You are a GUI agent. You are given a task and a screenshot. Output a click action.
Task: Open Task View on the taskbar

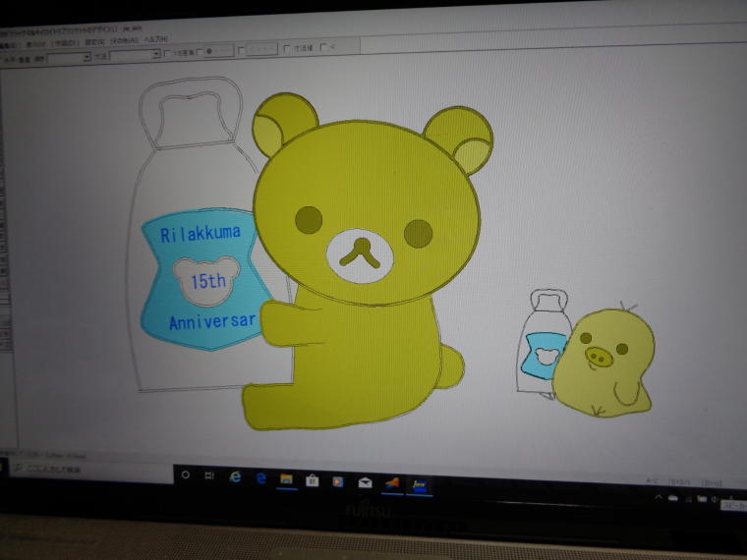tap(209, 476)
